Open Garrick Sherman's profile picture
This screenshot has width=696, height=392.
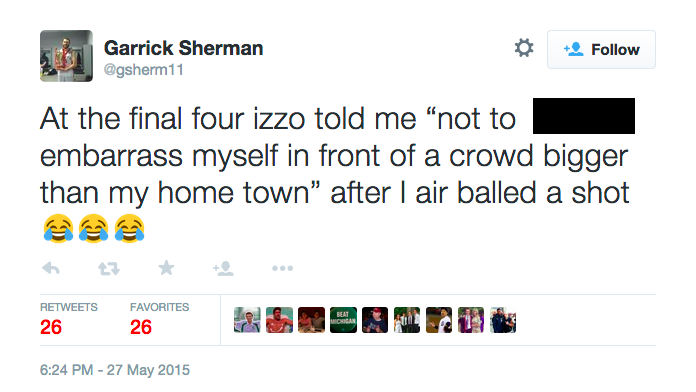67,56
